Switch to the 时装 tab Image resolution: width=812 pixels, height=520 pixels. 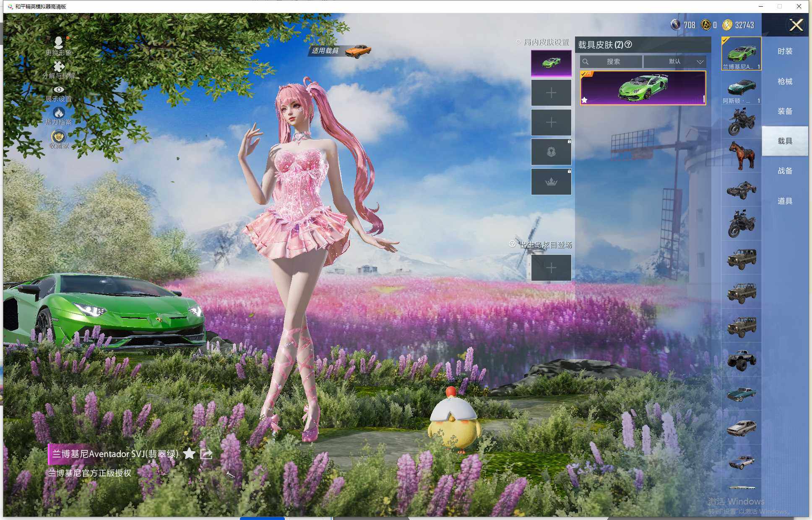pos(785,51)
